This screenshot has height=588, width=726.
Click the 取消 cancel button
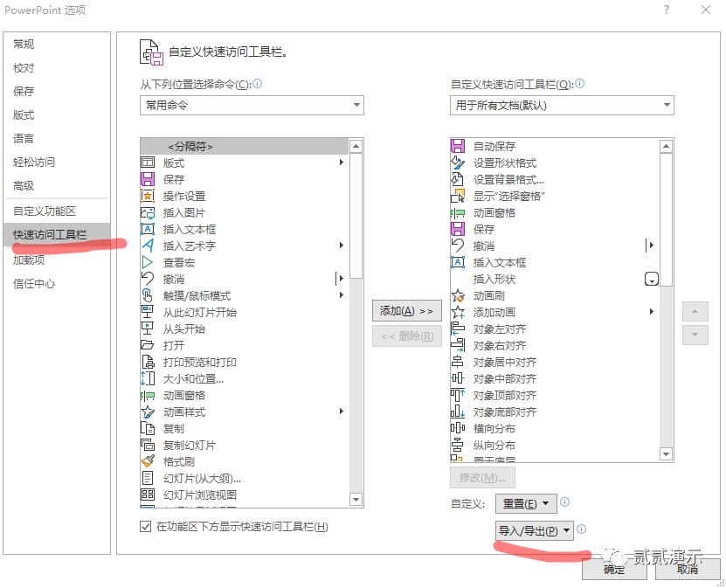point(687,569)
